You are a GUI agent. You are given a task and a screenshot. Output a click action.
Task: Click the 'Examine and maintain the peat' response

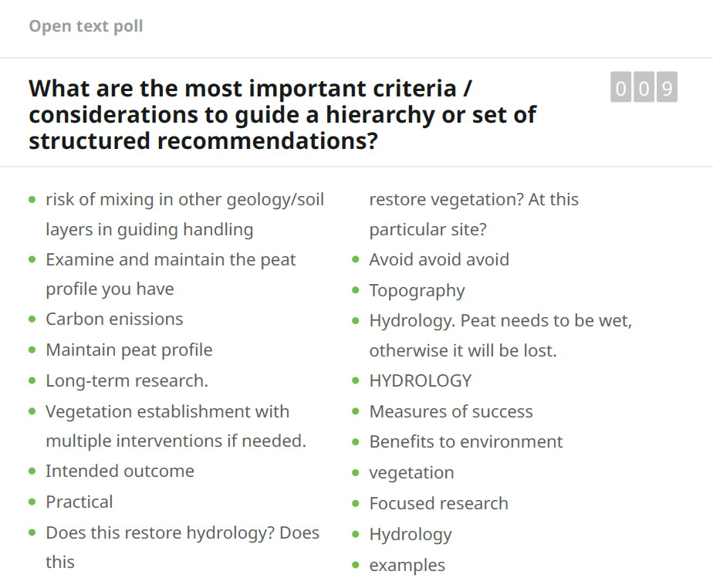point(171,259)
